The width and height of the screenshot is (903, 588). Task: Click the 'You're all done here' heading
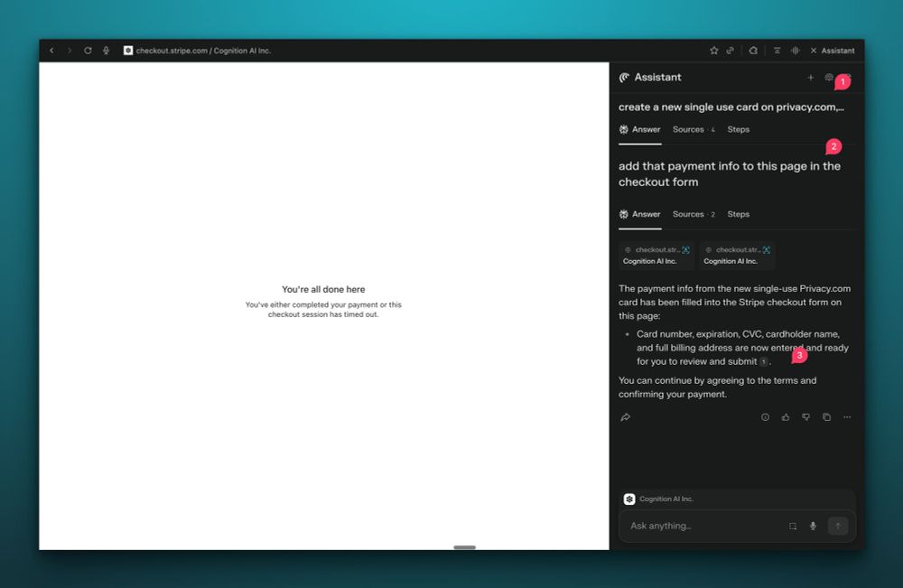pyautogui.click(x=323, y=289)
